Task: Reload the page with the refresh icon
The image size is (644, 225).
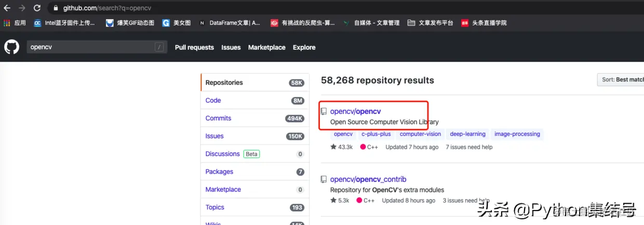Action: coord(37,8)
